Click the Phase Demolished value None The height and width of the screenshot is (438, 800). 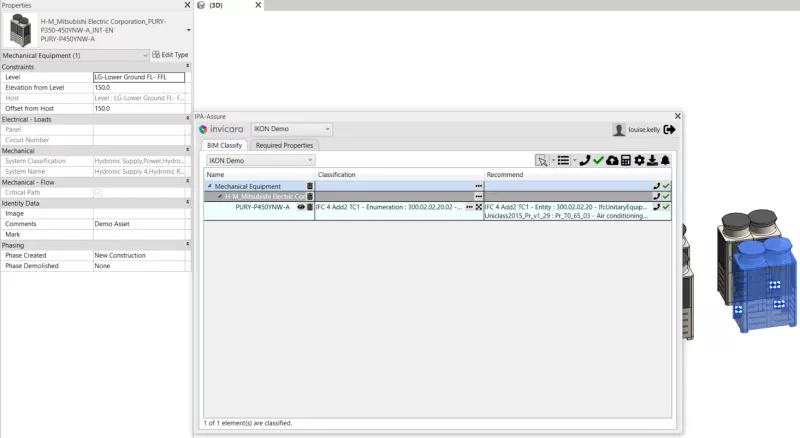coord(139,266)
